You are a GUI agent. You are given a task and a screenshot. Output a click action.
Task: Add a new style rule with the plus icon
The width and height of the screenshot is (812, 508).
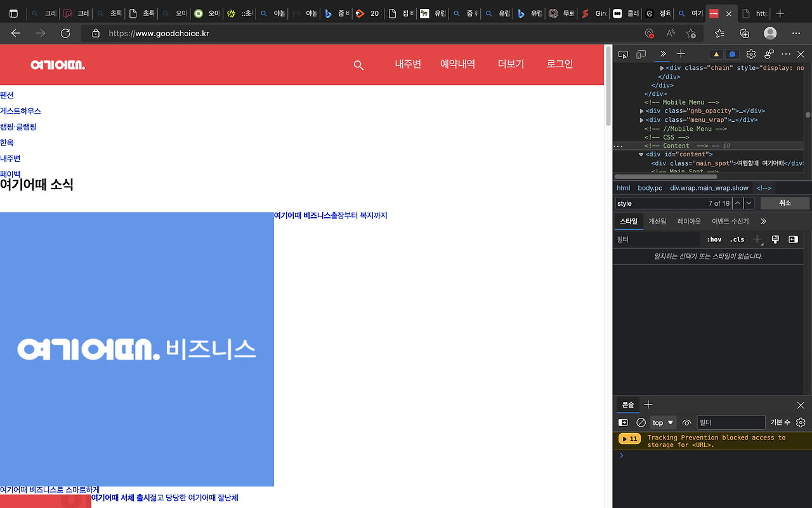pyautogui.click(x=756, y=239)
